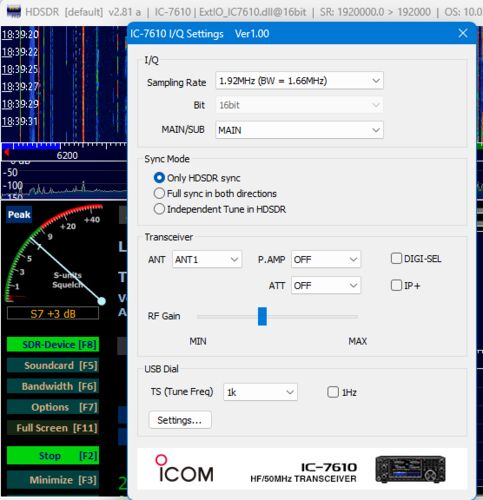This screenshot has height=500, width=483.
Task: Open the TS (Tune Freq) dropdown
Action: click(x=260, y=392)
